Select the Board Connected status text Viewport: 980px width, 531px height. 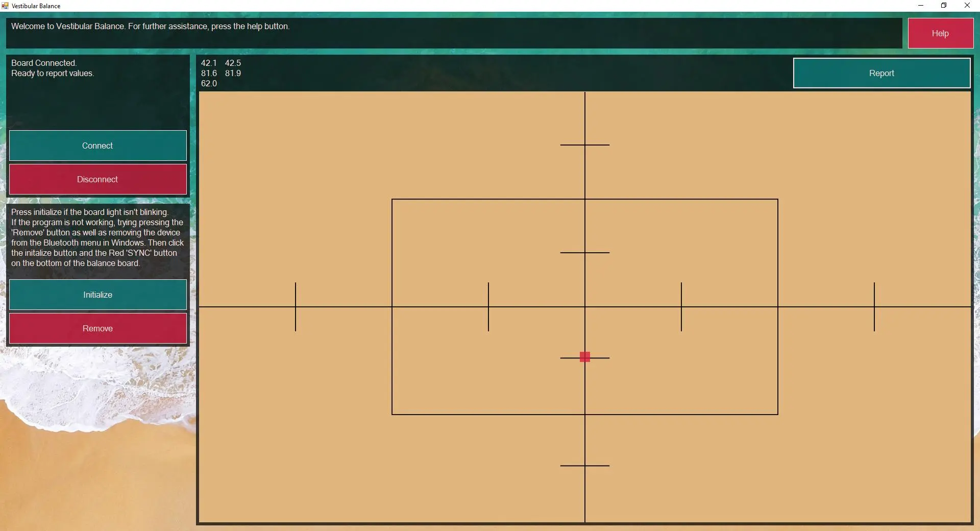tap(44, 63)
